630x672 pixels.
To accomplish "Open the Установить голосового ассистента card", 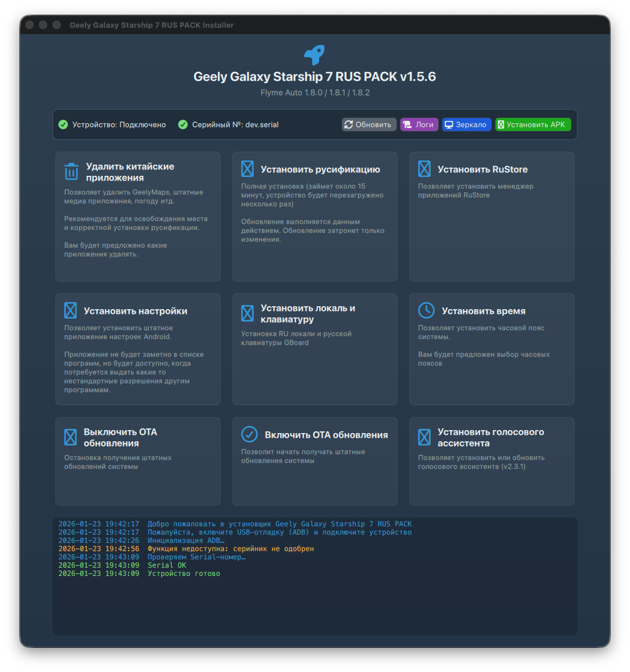I will click(x=491, y=461).
